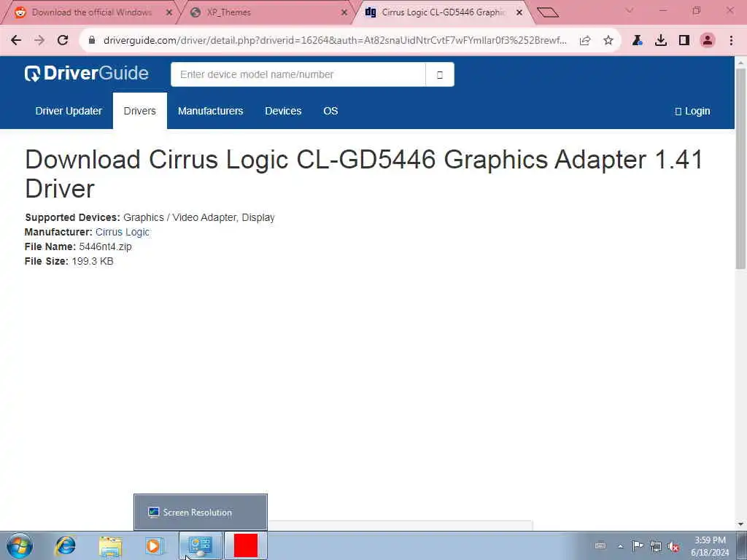747x560 pixels.
Task: Click the Login link
Action: (x=693, y=111)
